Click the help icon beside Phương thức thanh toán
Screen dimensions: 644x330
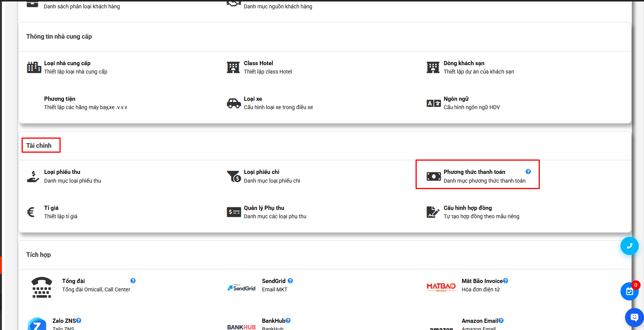pos(528,172)
